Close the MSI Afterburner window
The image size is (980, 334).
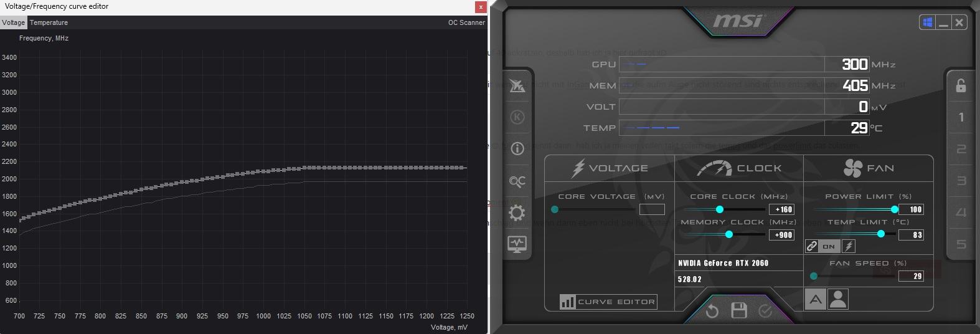tap(959, 22)
